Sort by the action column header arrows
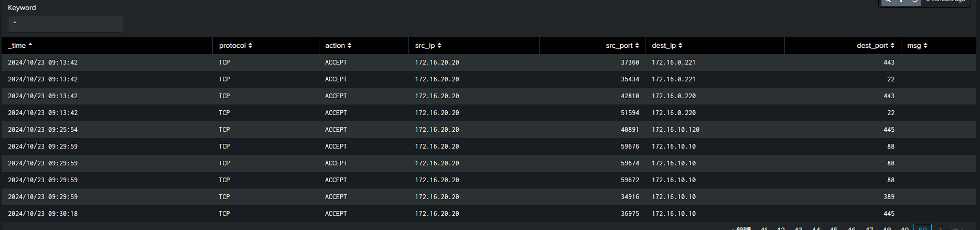Image resolution: width=980 pixels, height=230 pixels. tap(349, 46)
